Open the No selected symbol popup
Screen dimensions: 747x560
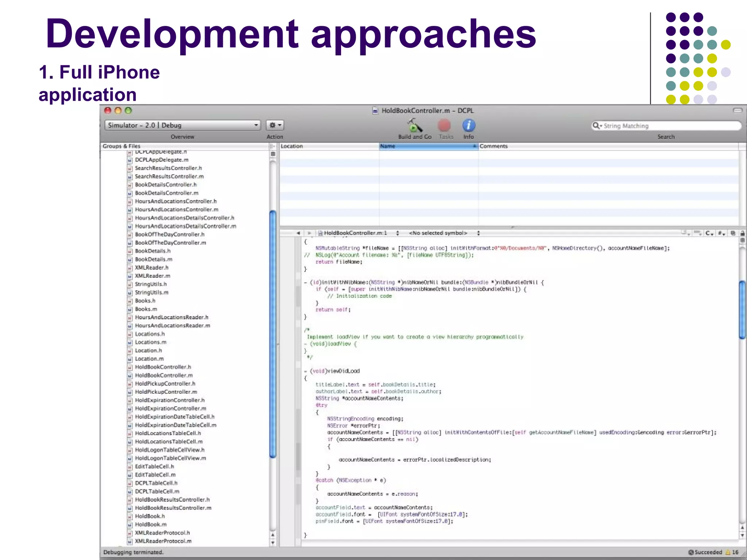click(444, 233)
